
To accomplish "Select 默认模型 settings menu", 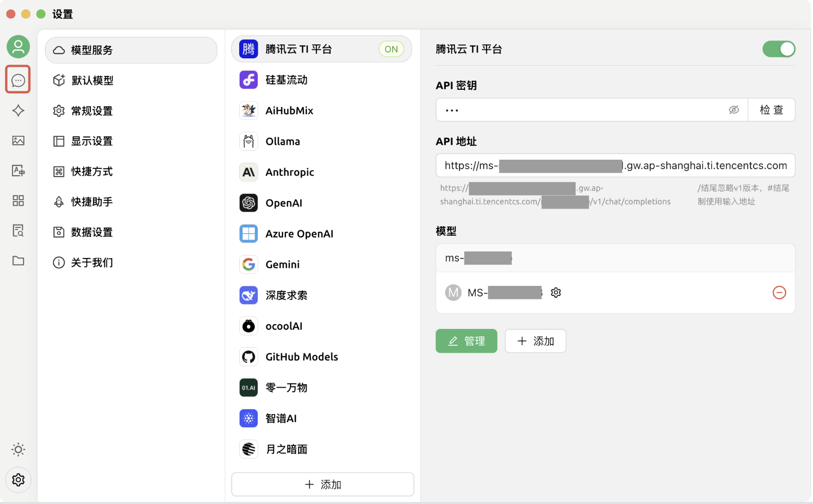I will click(x=131, y=80).
